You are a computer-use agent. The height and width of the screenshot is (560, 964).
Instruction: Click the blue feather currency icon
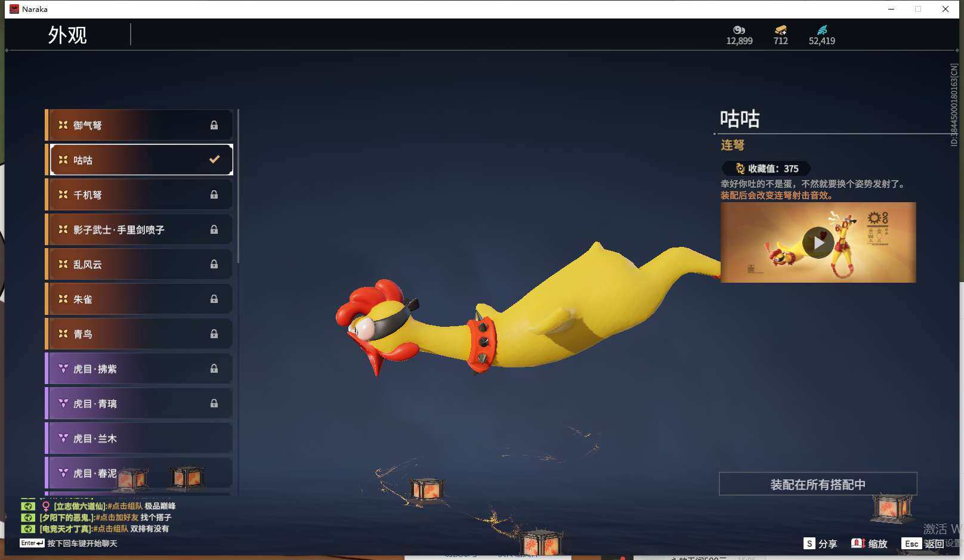tap(822, 30)
